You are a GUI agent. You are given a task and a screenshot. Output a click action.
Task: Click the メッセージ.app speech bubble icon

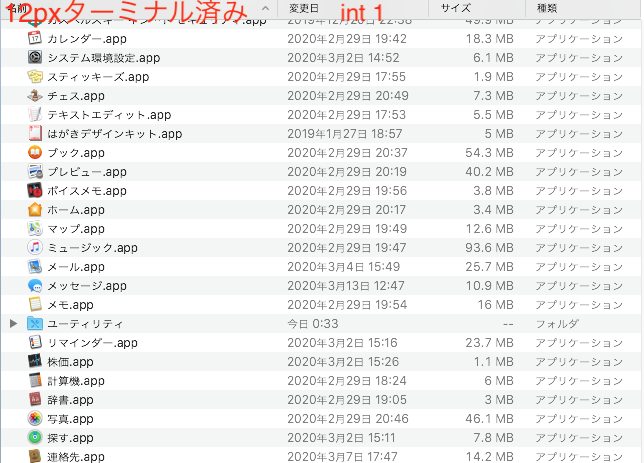[x=35, y=285]
